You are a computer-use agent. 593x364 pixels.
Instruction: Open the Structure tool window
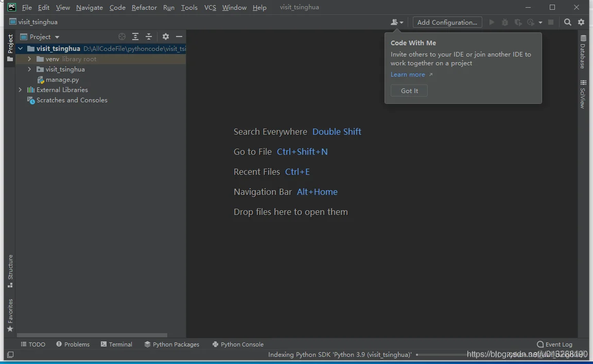(x=10, y=271)
